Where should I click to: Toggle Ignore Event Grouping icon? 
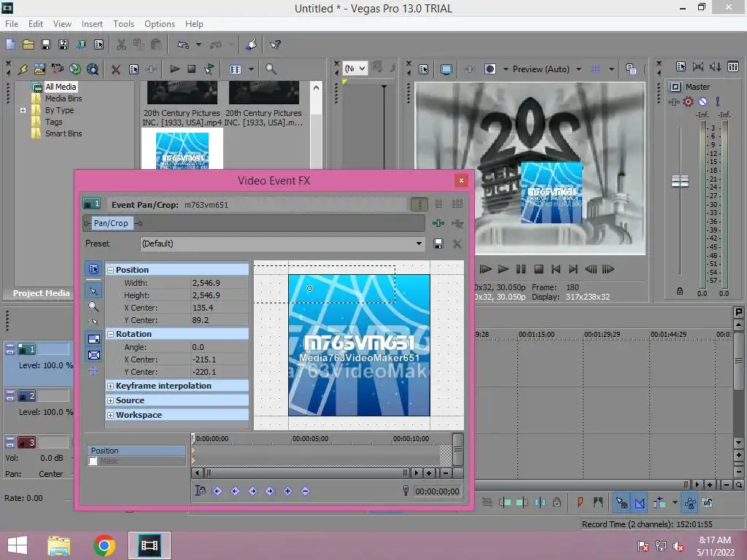[x=708, y=502]
